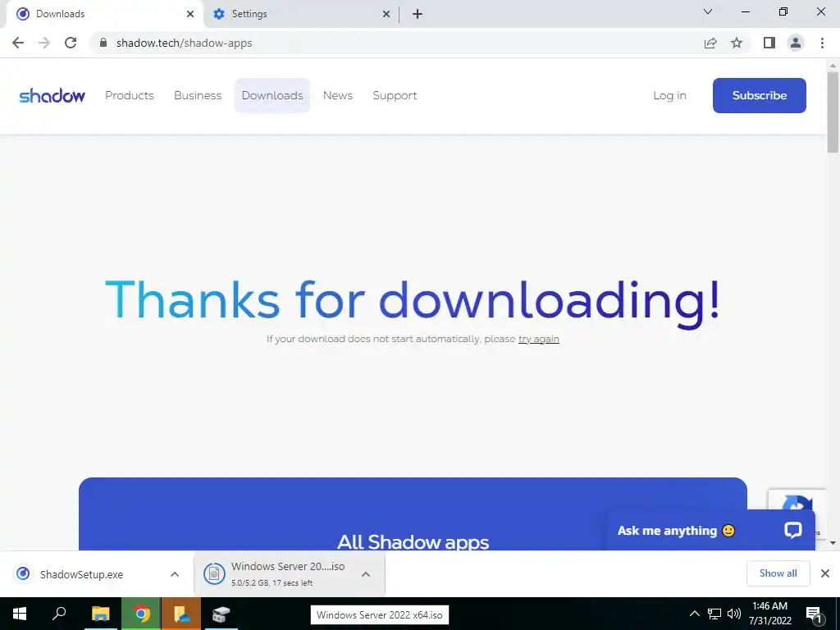Viewport: 840px width, 630px height.
Task: Click the try again download link
Action: pos(538,339)
